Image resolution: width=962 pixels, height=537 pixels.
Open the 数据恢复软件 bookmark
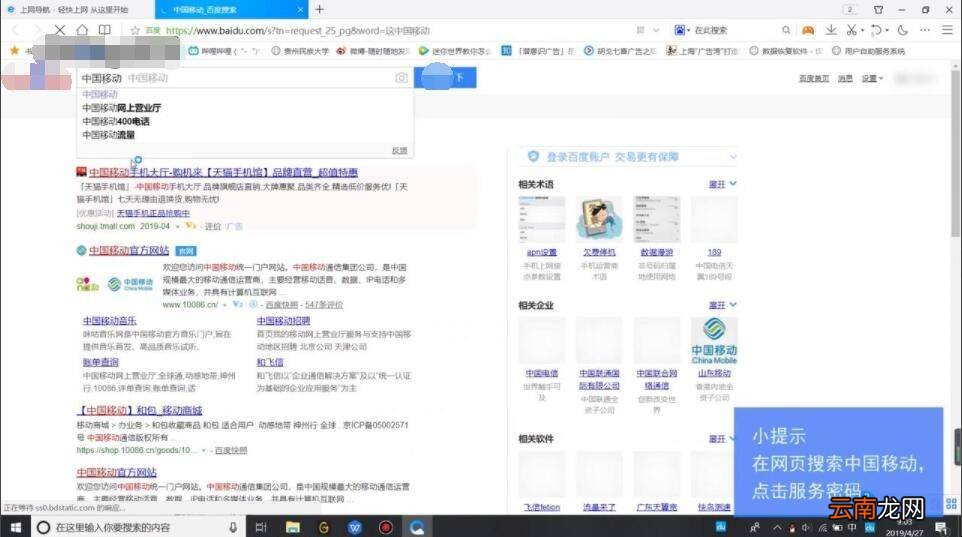pyautogui.click(x=785, y=51)
